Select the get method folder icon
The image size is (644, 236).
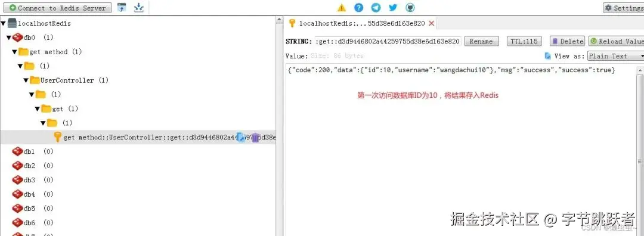click(x=23, y=52)
